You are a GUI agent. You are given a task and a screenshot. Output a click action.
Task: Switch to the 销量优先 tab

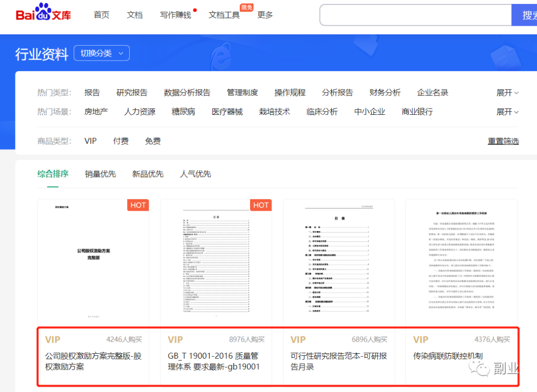[100, 174]
